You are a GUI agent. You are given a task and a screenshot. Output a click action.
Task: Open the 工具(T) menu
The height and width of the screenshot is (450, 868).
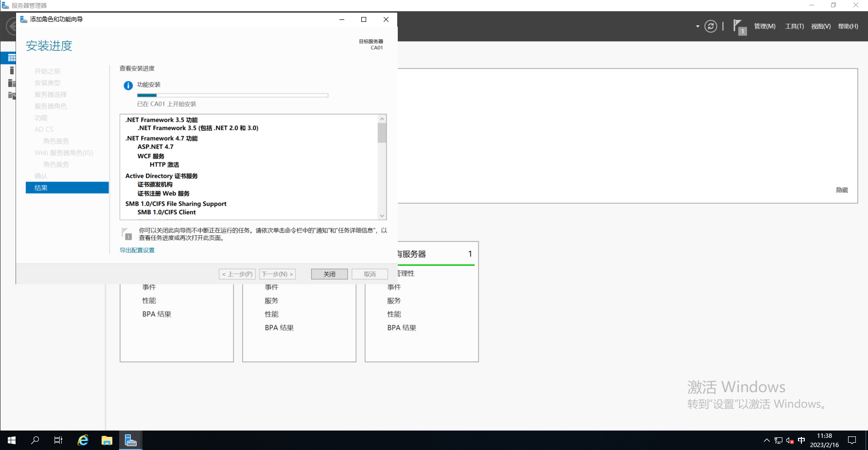(794, 26)
